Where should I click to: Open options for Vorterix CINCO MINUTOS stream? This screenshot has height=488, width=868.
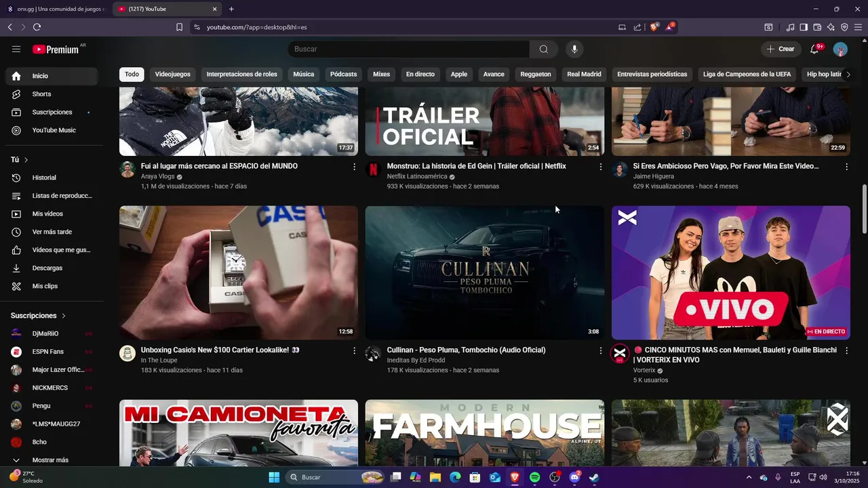pos(846,350)
